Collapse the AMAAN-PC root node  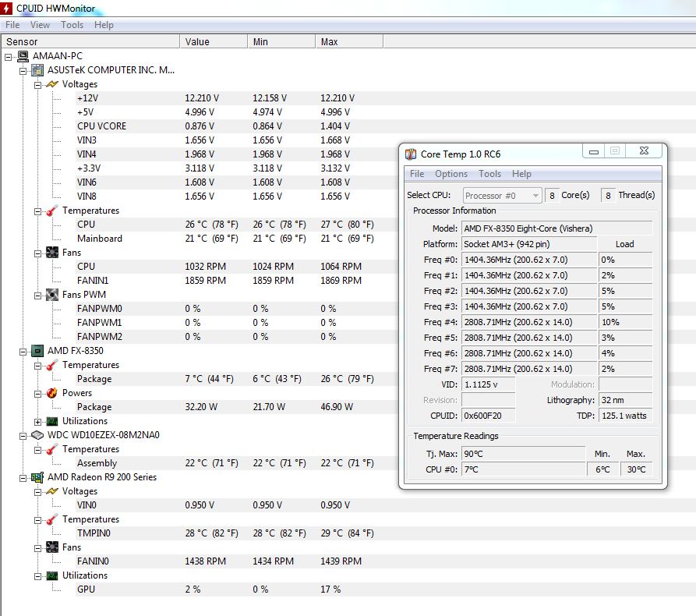click(x=8, y=57)
